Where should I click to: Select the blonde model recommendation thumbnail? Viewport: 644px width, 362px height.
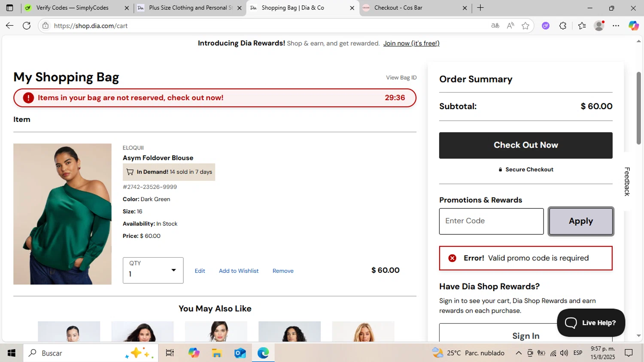click(x=363, y=332)
